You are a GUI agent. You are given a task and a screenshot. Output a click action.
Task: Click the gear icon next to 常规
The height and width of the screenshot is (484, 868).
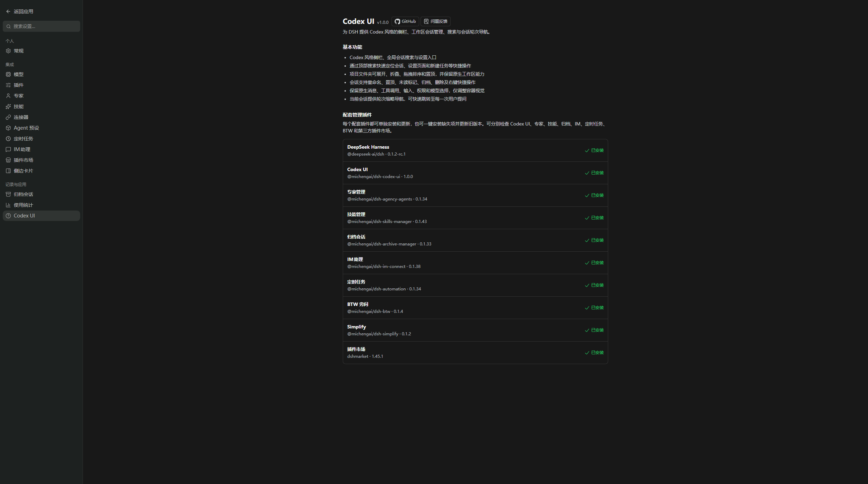[x=8, y=51]
